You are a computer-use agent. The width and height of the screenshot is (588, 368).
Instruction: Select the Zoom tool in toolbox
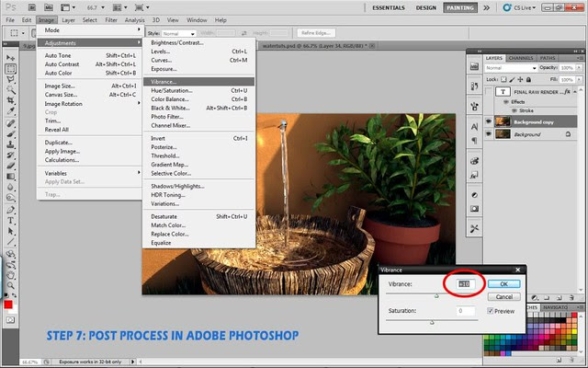coord(10,286)
